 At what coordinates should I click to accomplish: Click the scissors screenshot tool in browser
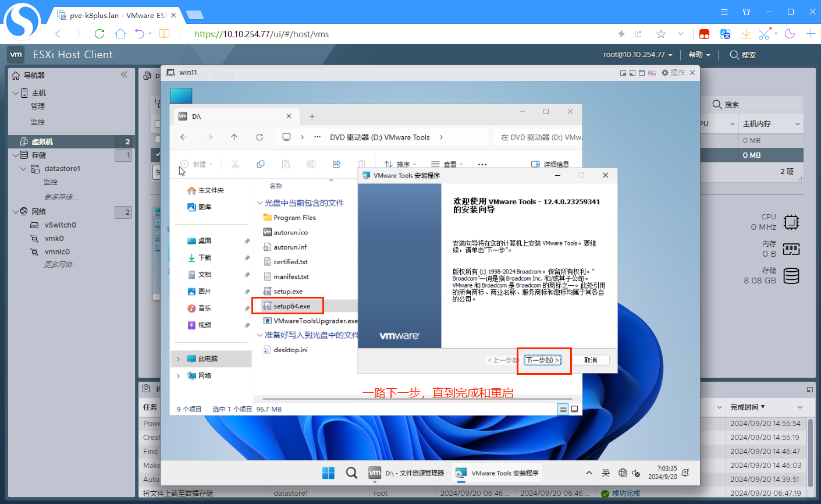(x=764, y=34)
